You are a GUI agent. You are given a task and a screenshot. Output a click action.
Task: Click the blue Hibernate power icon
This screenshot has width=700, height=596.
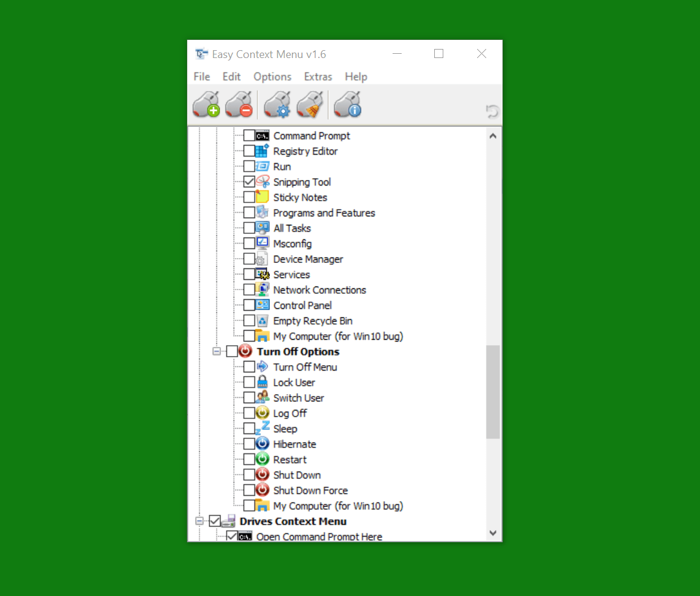263,444
